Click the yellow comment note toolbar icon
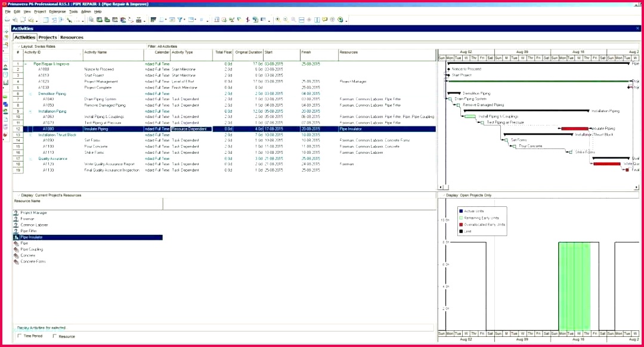The height and width of the screenshot is (347, 644). point(325,20)
